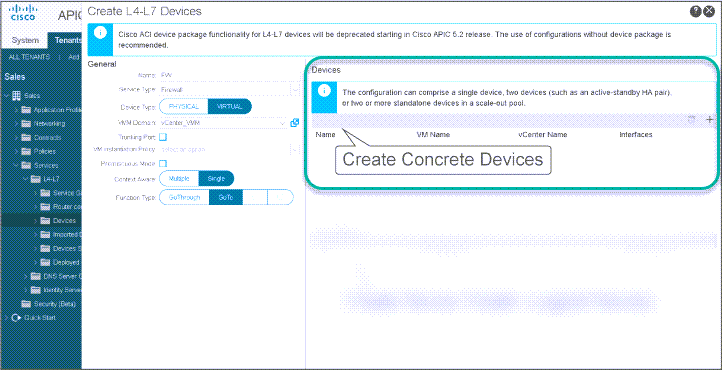
Task: Set Function Type to GoTo
Action: tap(226, 197)
